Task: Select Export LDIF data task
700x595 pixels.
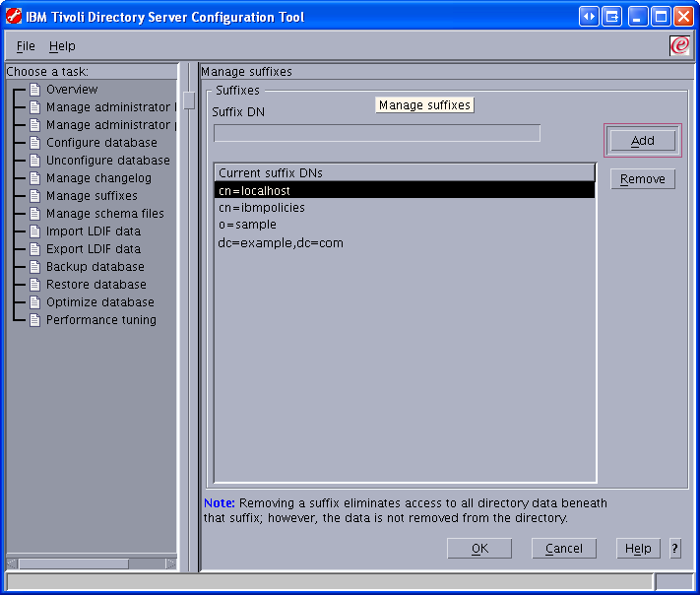Action: (94, 249)
